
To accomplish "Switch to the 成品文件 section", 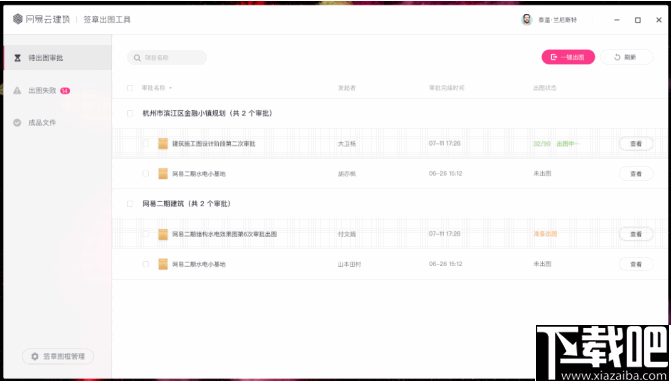I will coord(57,122).
